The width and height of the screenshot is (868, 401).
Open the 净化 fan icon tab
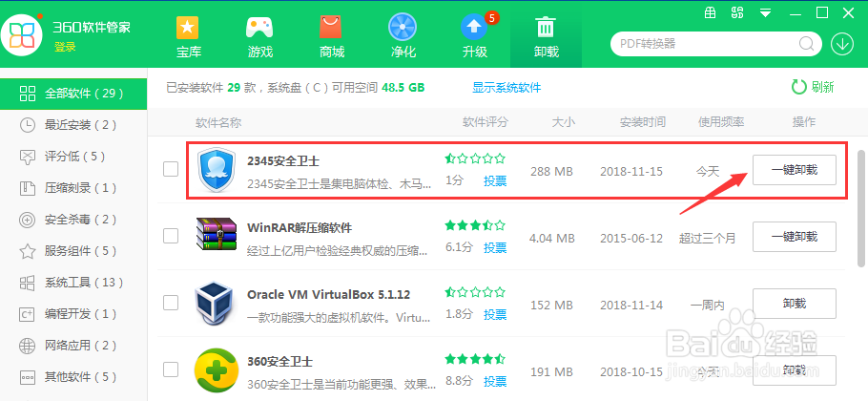403,36
